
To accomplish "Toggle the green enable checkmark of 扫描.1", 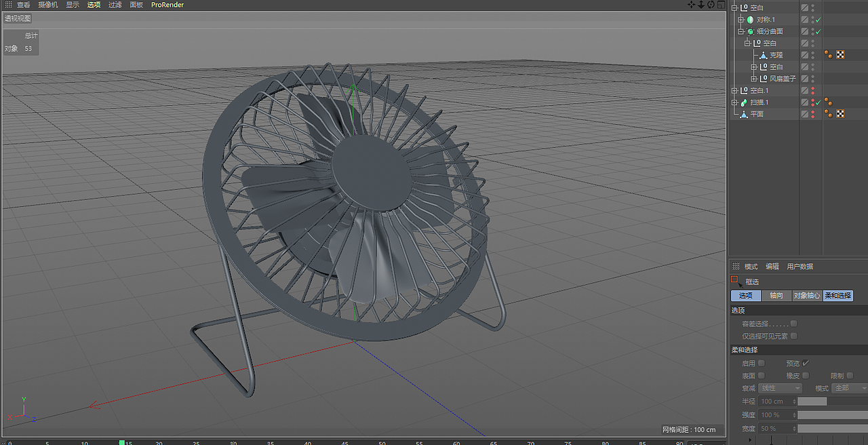I will pos(818,102).
